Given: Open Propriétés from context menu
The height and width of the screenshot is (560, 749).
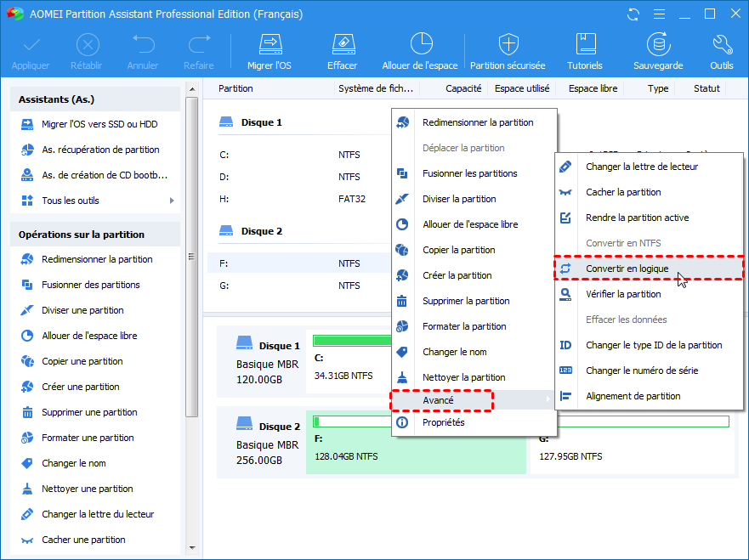Looking at the screenshot, I should [474, 422].
